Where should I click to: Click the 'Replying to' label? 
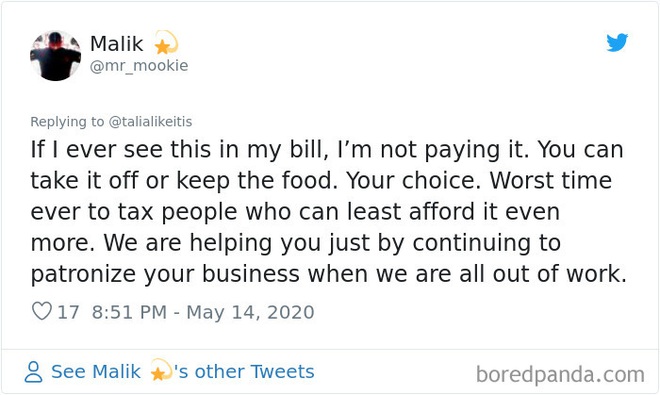pyautogui.click(x=67, y=122)
